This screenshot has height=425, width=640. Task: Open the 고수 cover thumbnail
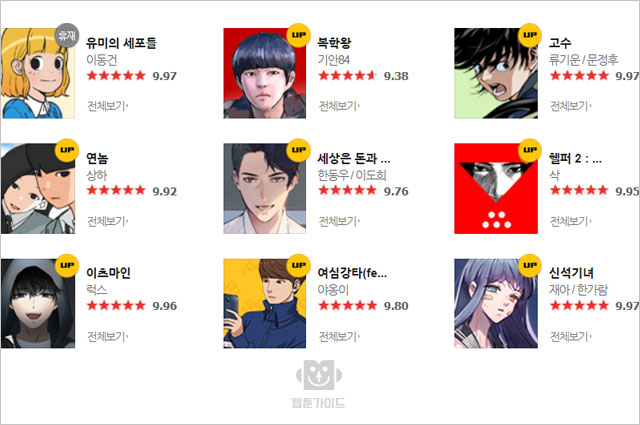pyautogui.click(x=496, y=73)
